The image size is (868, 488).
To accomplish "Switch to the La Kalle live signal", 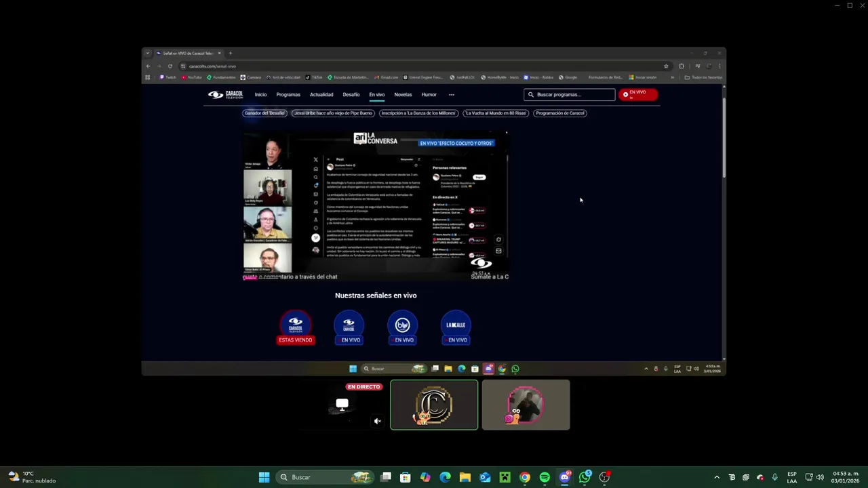I will click(x=456, y=328).
